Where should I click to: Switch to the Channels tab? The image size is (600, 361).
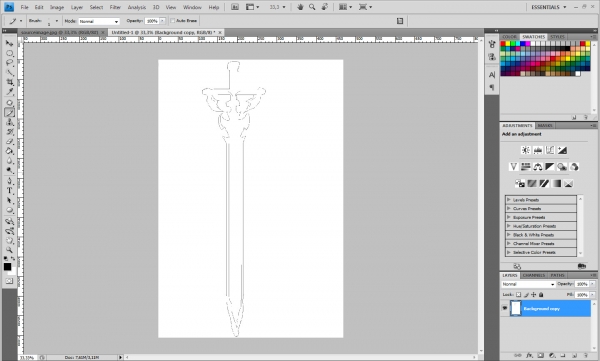point(533,275)
